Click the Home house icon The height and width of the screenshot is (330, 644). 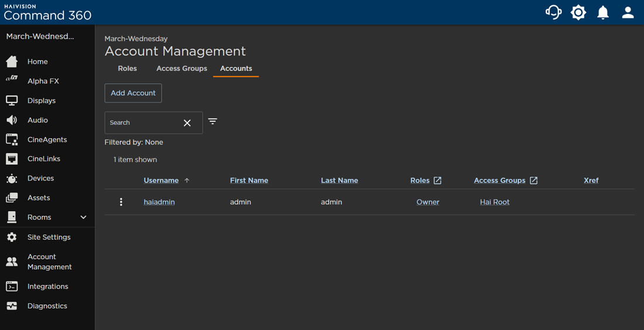[x=12, y=62]
